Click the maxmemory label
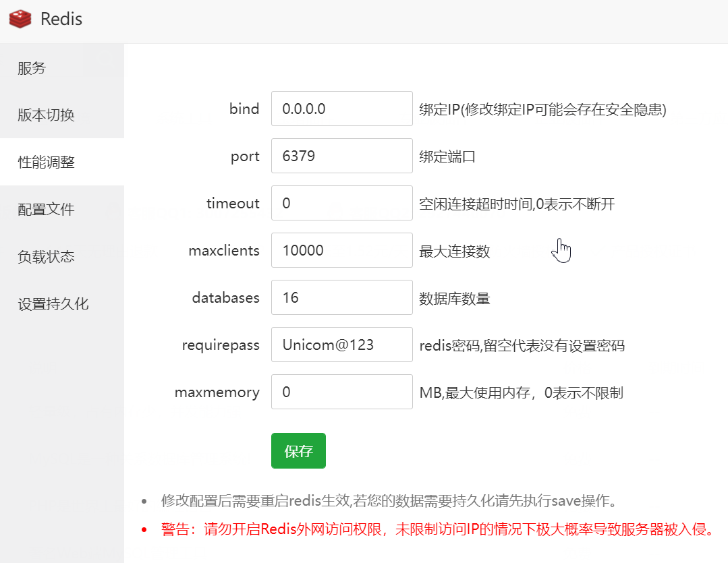Image resolution: width=728 pixels, height=563 pixels. click(x=217, y=392)
